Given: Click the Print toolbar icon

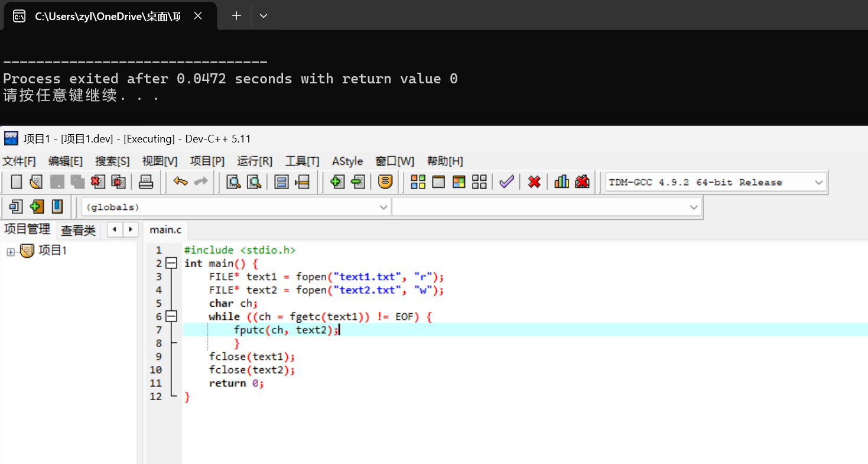Looking at the screenshot, I should [146, 182].
